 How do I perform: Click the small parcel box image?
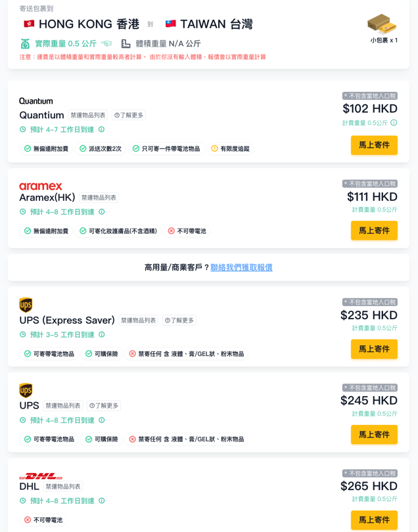pyautogui.click(x=382, y=24)
